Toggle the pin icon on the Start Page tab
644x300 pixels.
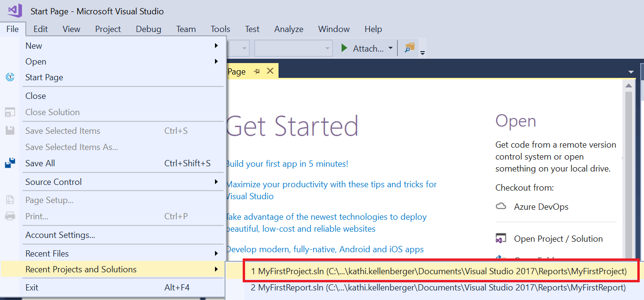coord(257,71)
